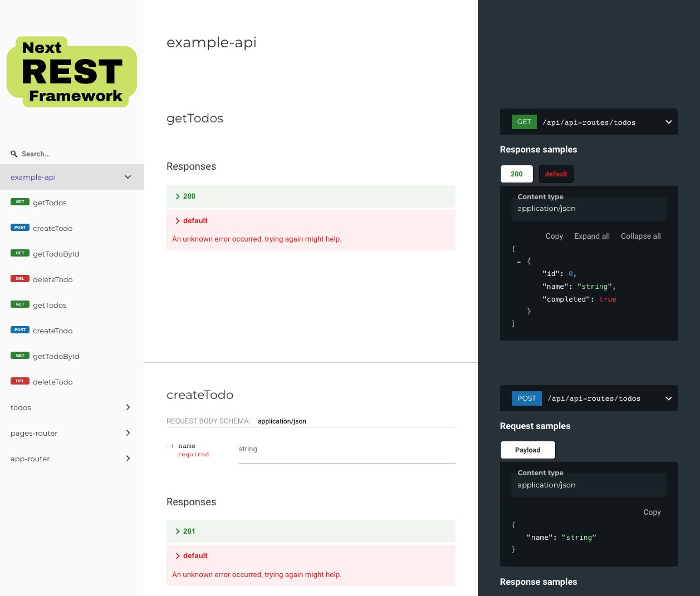The height and width of the screenshot is (596, 700).
Task: Click the POST badge next to createTodo
Action: click(20, 228)
